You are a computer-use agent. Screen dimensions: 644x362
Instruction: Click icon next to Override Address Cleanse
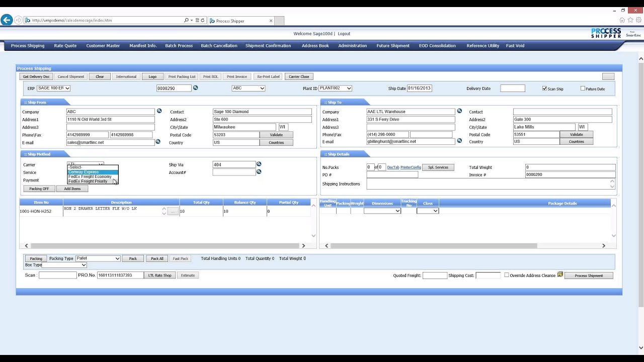tap(560, 275)
